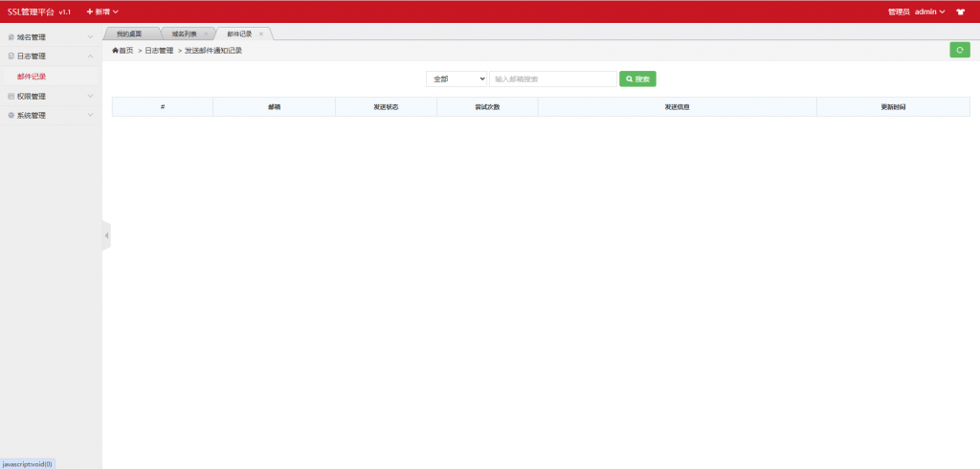Viewport: 980px width, 469px height.
Task: Click the home icon in the breadcrumb
Action: pos(115,50)
